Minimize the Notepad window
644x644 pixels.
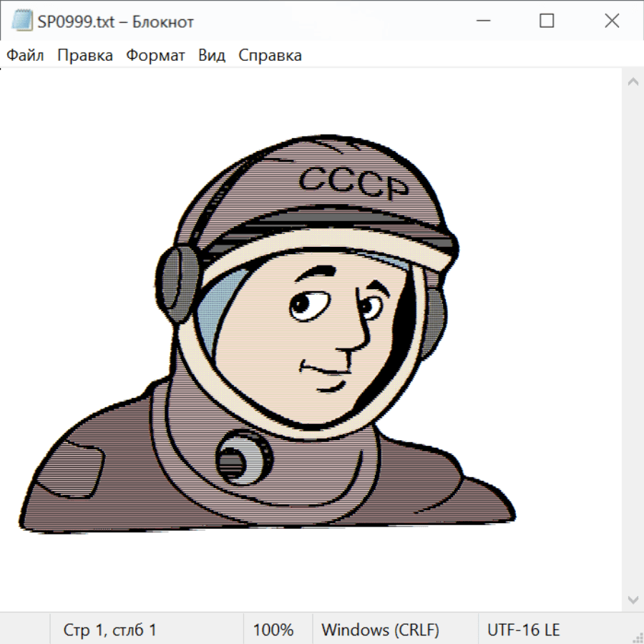click(x=482, y=21)
